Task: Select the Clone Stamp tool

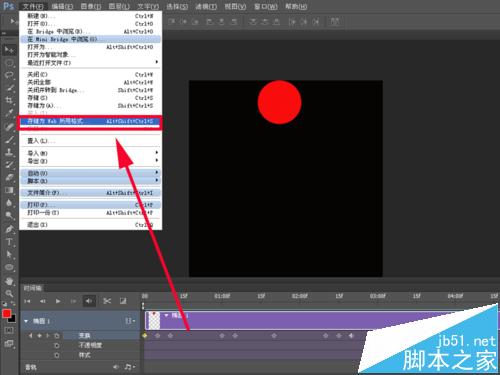Action: 9,152
